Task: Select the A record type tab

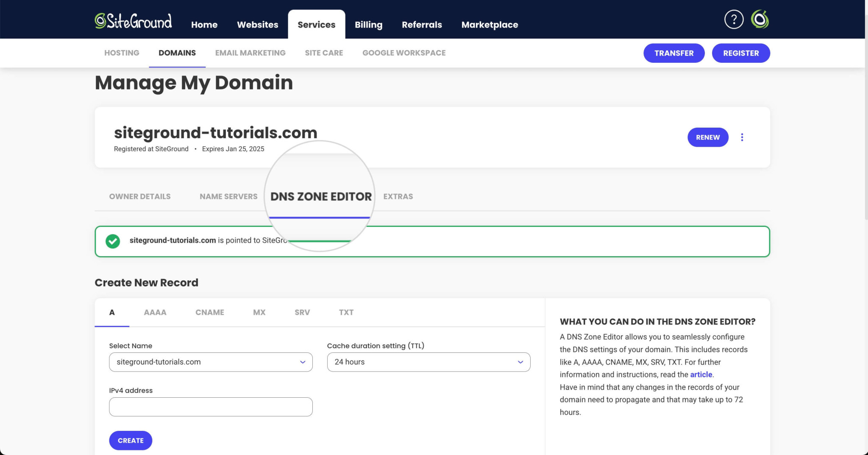Action: (x=112, y=313)
